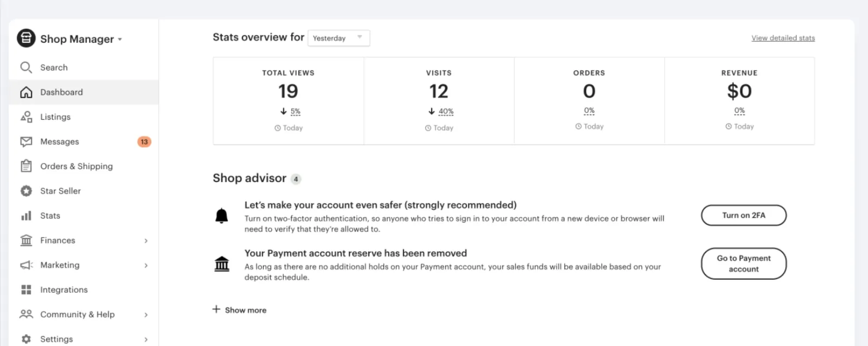Click the Orders & Shipping clipboard icon
Viewport: 868px width, 346px height.
[x=26, y=166]
